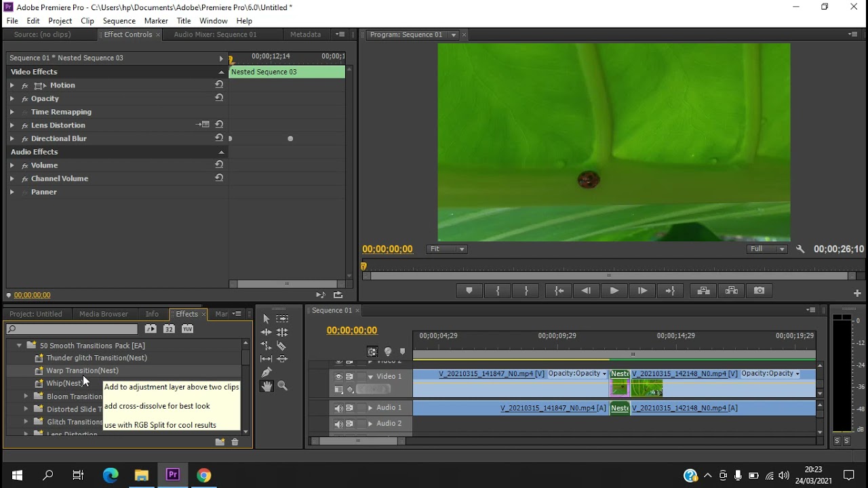Viewport: 868px width, 488px height.
Task: Open the Marker menu
Action: (156, 21)
